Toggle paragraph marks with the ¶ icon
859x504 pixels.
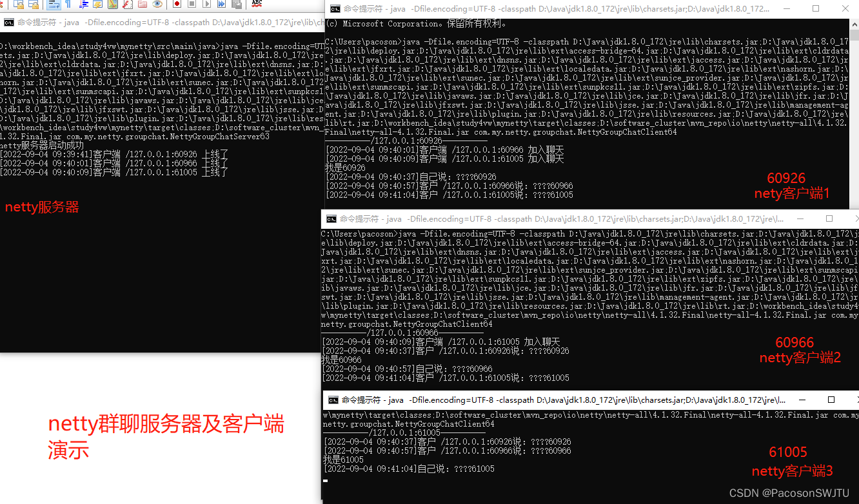[66, 6]
